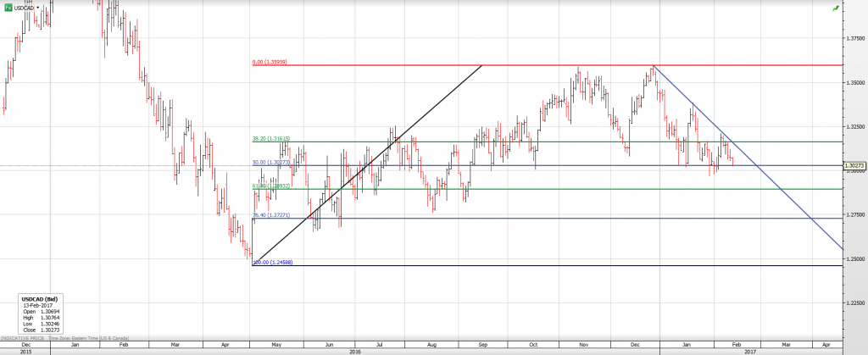868x355 pixels.
Task: Click the 1.37500 price axis label
Action: point(854,39)
